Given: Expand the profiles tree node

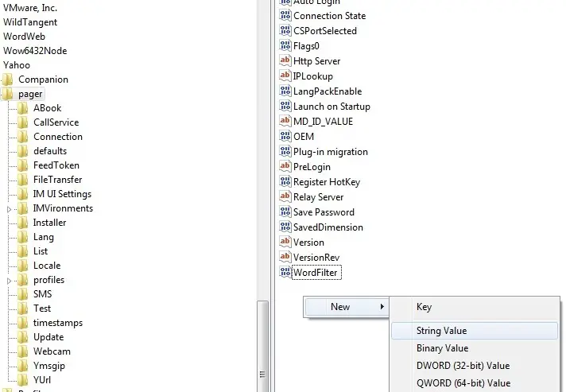Looking at the screenshot, I should click(x=9, y=281).
